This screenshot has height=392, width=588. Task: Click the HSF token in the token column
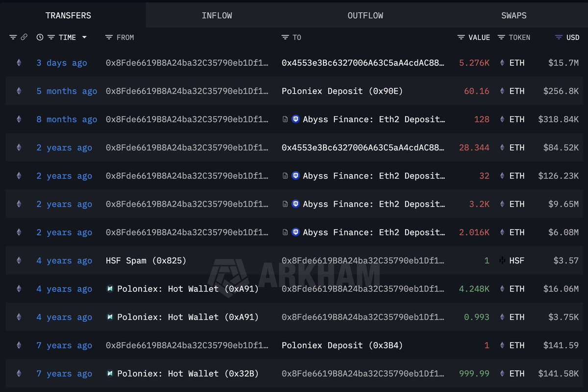516,261
